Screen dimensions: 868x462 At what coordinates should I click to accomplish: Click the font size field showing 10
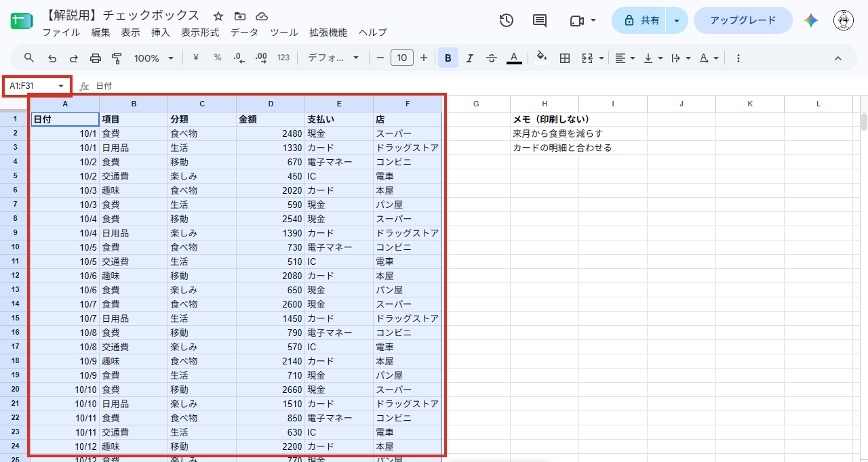[402, 58]
